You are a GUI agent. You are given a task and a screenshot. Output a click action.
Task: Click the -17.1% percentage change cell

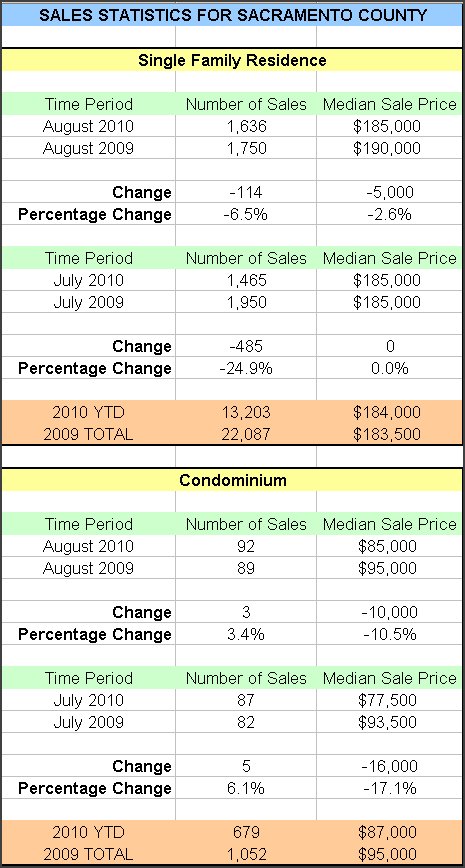pyautogui.click(x=389, y=788)
